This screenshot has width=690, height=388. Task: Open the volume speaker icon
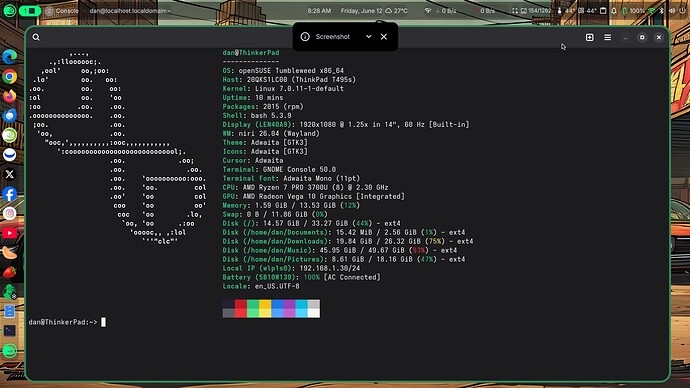point(672,11)
